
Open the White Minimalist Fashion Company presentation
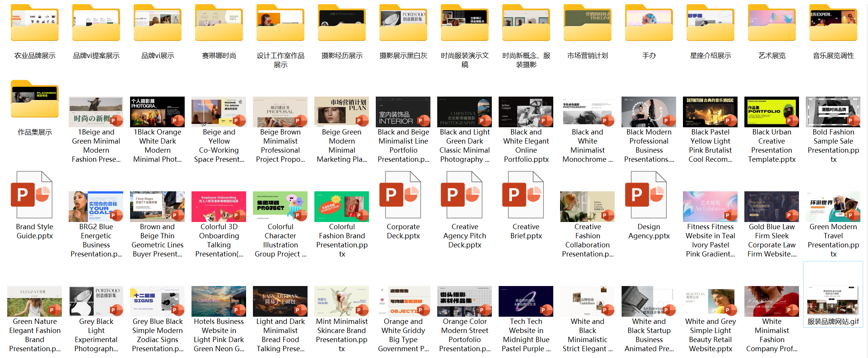(772, 301)
